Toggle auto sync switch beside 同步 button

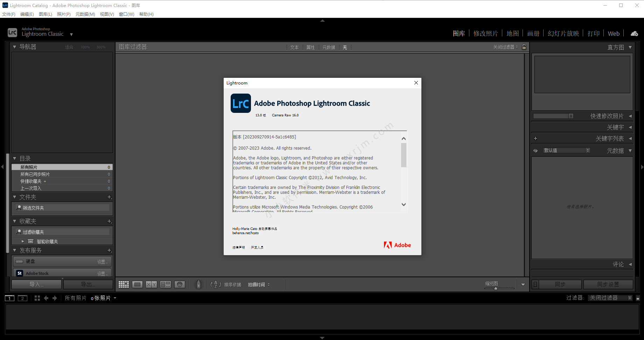click(535, 284)
